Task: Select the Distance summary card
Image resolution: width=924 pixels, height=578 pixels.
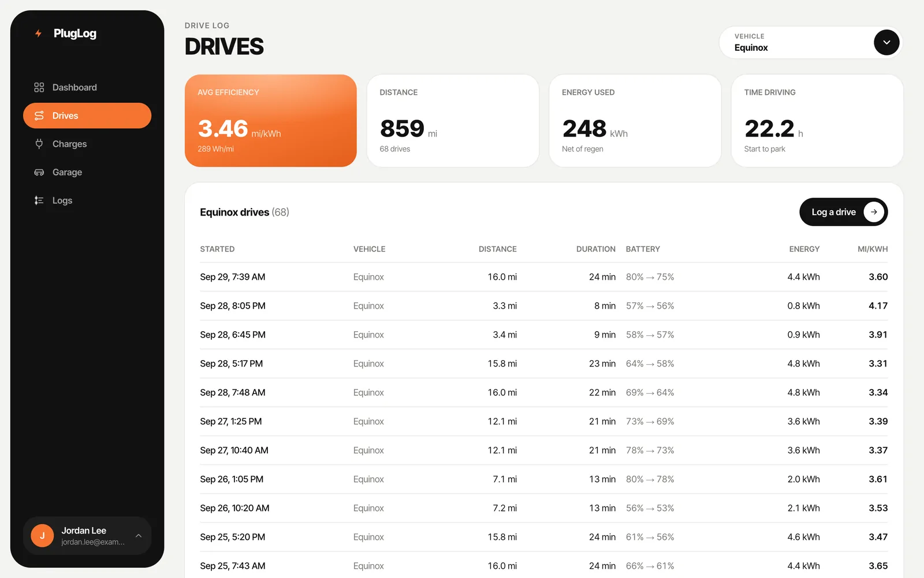Action: (453, 121)
